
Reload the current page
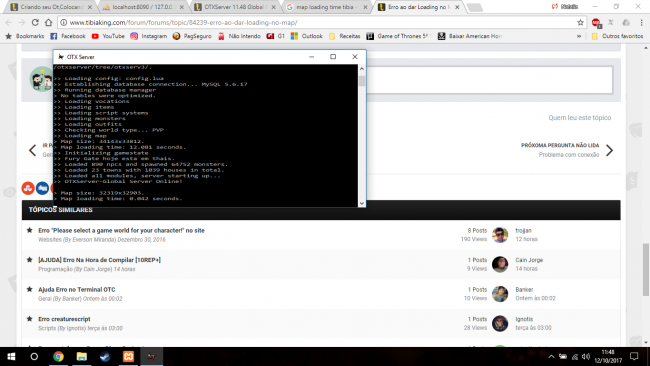[x=35, y=22]
